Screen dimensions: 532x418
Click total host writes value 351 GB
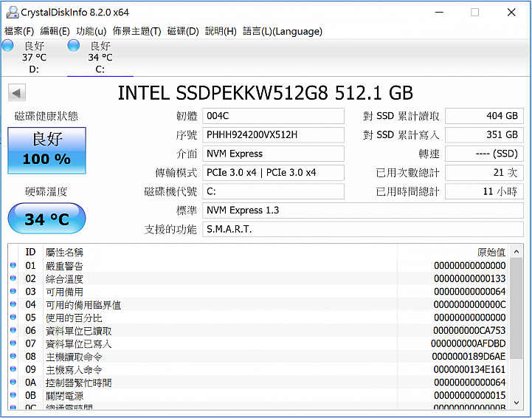tap(484, 135)
